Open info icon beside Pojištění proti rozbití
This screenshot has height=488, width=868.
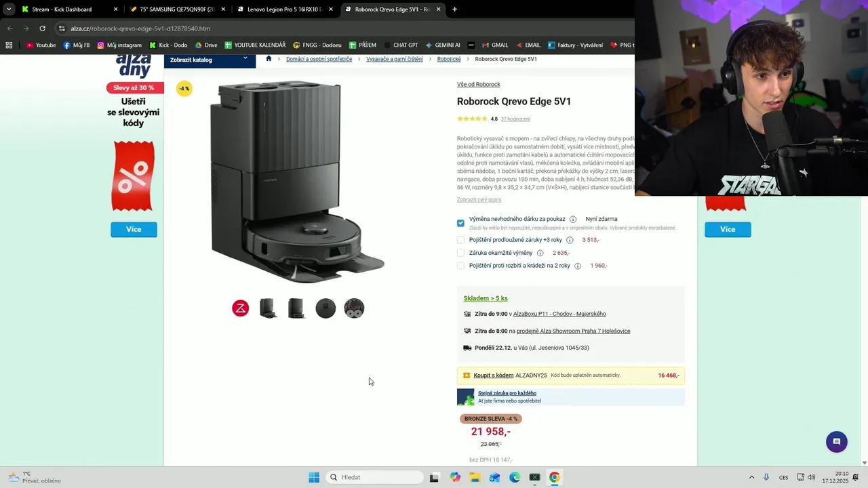[578, 266]
